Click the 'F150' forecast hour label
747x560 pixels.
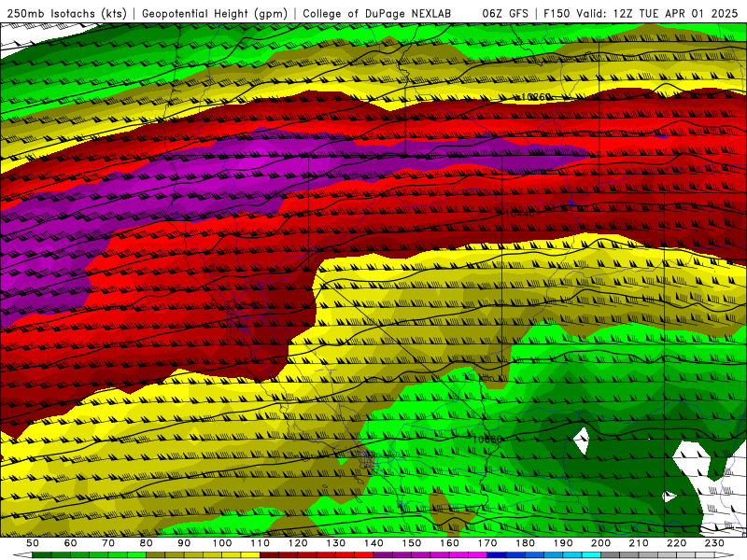[x=557, y=13]
